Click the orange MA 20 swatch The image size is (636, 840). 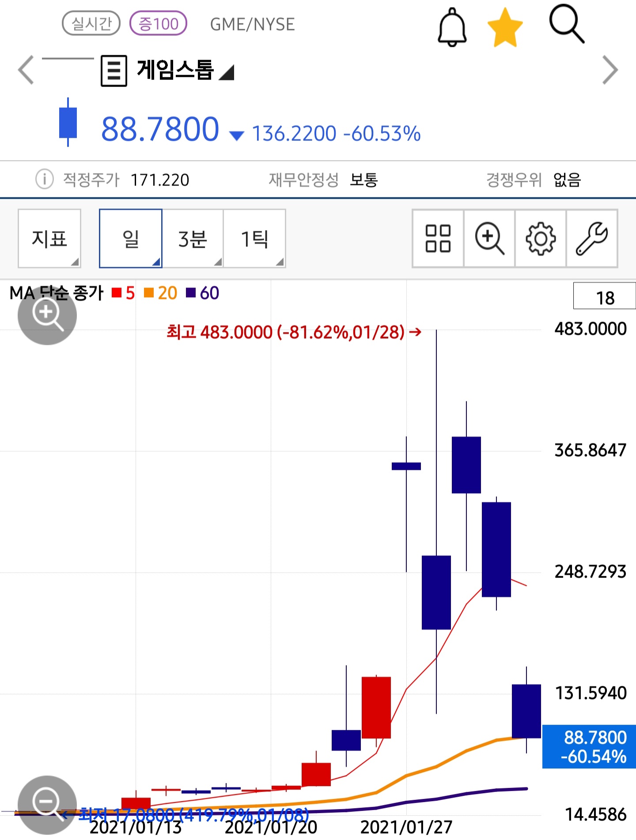pos(149,293)
